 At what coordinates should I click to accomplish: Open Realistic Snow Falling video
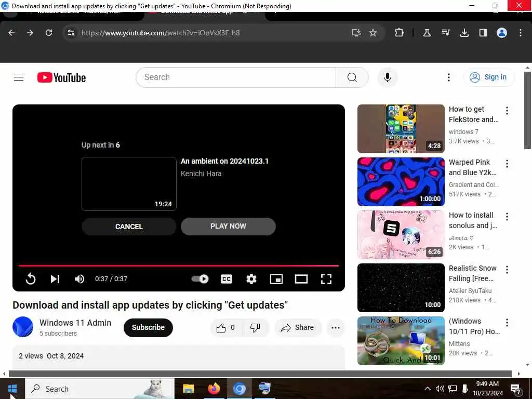tap(401, 287)
